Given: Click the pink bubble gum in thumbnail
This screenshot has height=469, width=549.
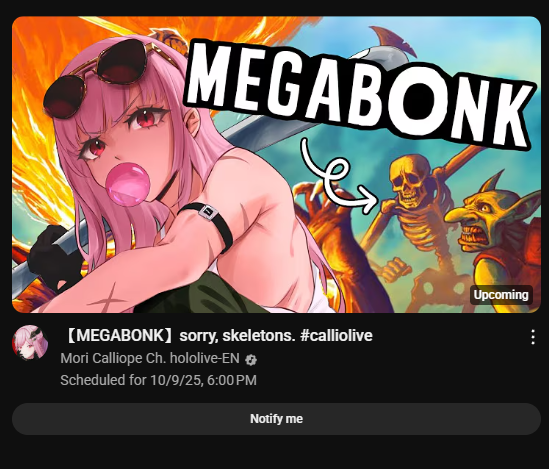Looking at the screenshot, I should (x=128, y=183).
